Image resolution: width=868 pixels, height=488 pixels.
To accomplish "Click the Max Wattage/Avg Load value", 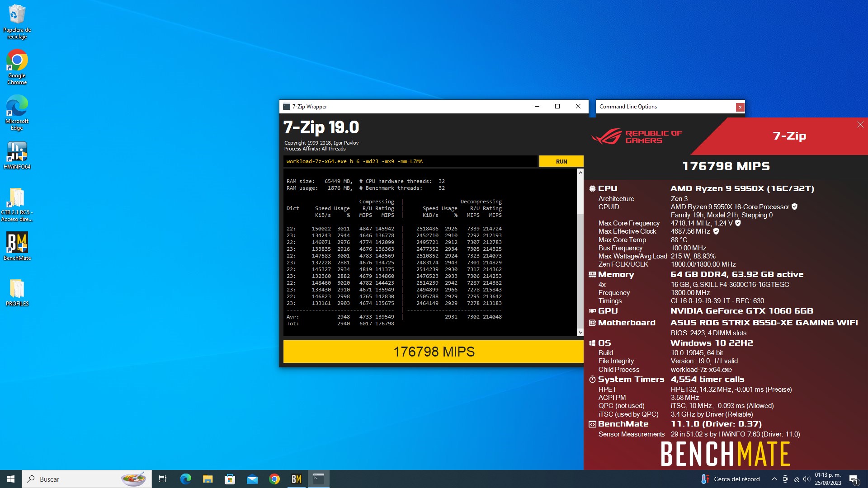I will 693,256.
